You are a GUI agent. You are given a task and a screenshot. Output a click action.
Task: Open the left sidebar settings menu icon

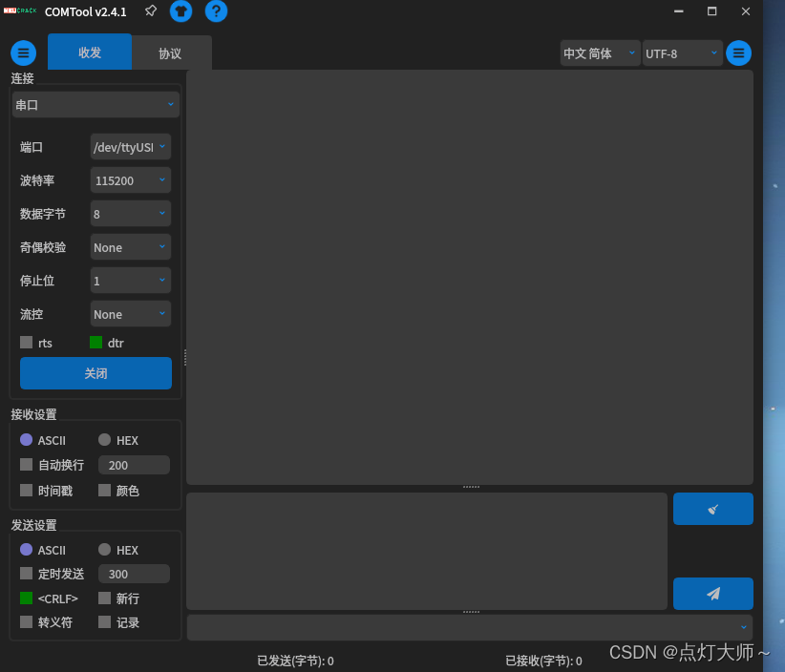(23, 52)
